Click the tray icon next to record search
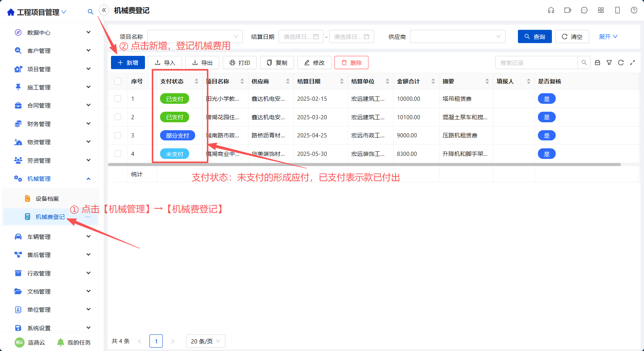The height and width of the screenshot is (351, 644). coord(598,63)
